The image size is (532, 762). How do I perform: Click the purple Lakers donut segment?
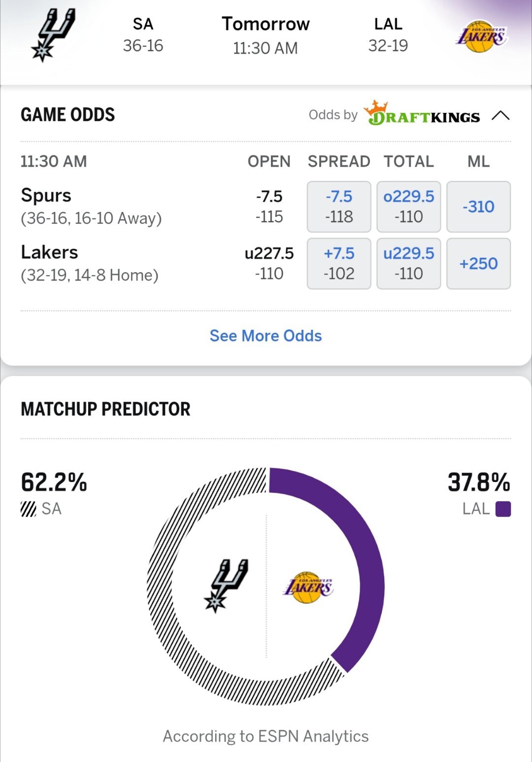pyautogui.click(x=366, y=557)
